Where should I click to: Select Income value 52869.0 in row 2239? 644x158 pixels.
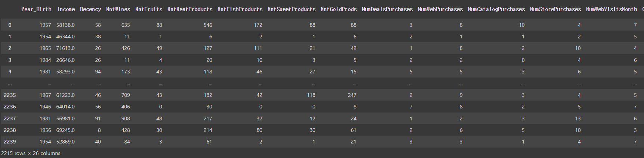coord(65,142)
